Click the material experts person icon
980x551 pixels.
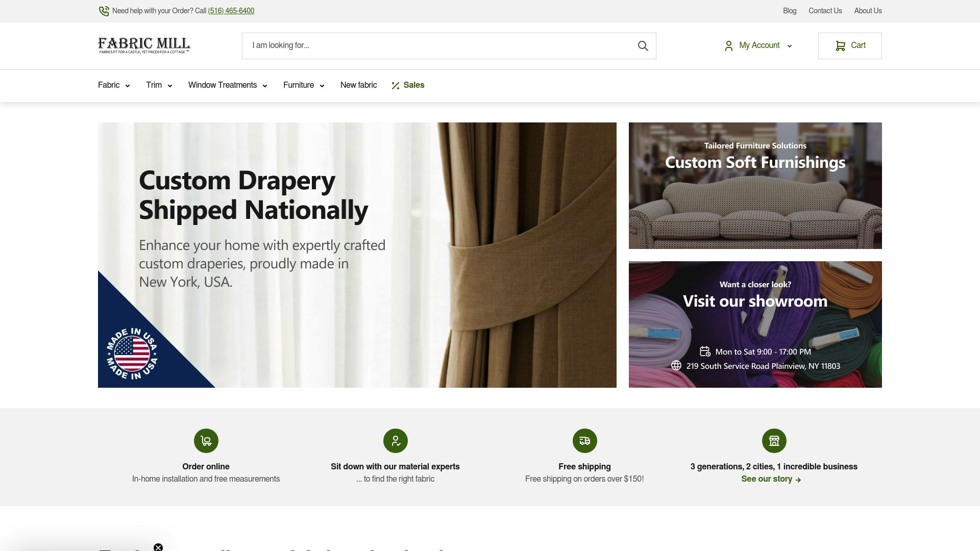click(396, 441)
